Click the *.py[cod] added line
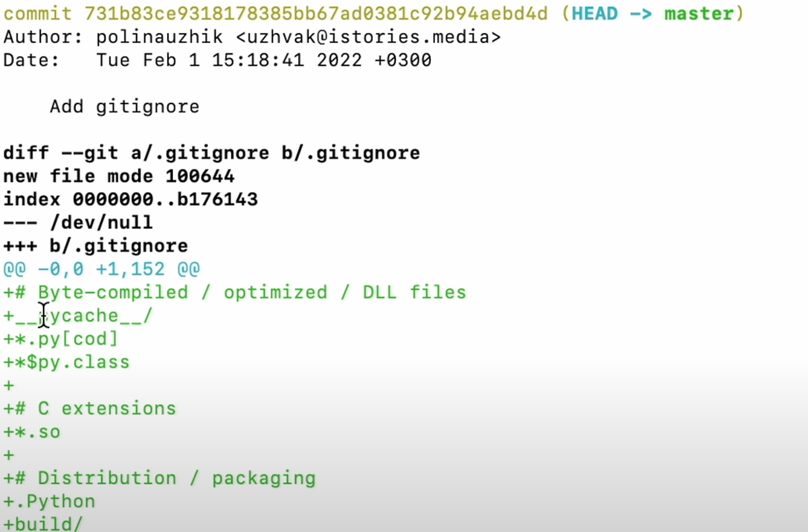808x532 pixels. (61, 339)
